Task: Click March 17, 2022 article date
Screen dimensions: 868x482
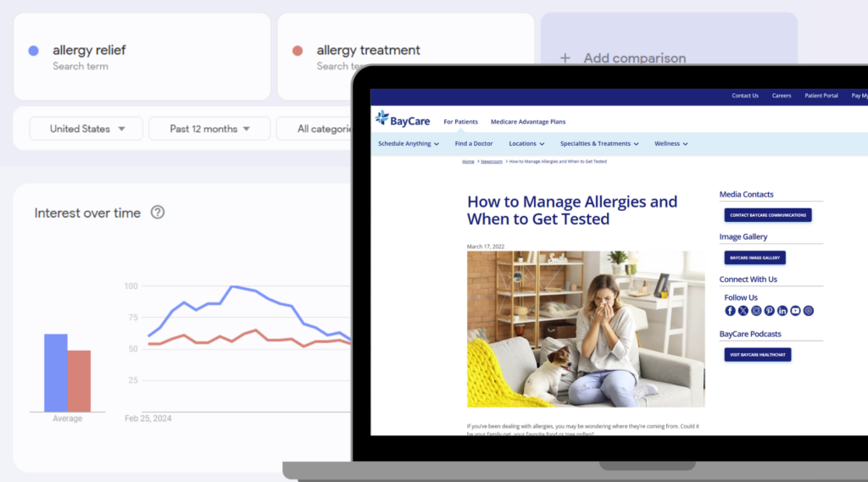Action: (x=486, y=247)
